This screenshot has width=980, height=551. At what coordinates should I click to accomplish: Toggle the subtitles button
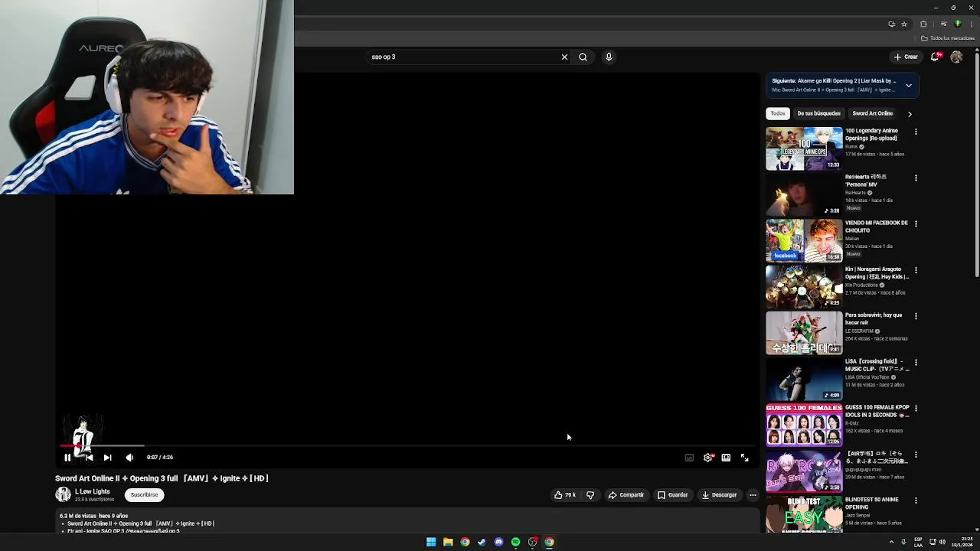click(x=689, y=458)
